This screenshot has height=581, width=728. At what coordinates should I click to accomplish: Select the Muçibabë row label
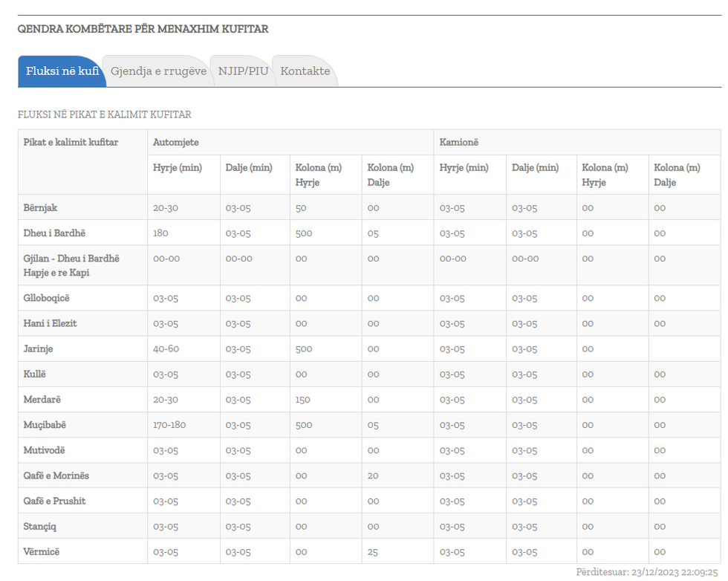click(x=45, y=425)
